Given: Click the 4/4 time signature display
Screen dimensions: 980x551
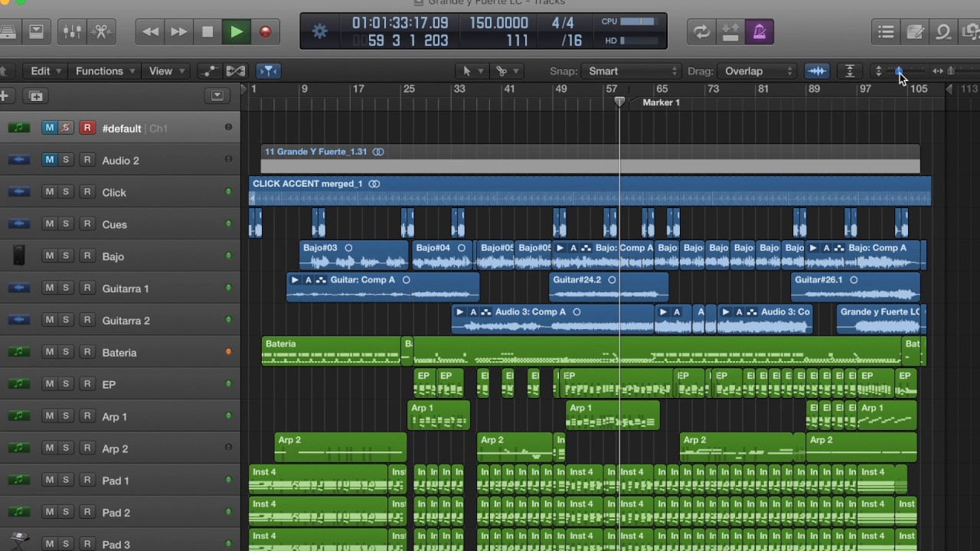Looking at the screenshot, I should pos(563,23).
